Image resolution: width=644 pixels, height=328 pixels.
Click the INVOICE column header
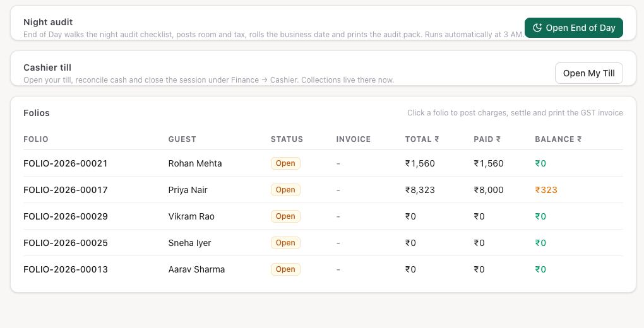(353, 139)
